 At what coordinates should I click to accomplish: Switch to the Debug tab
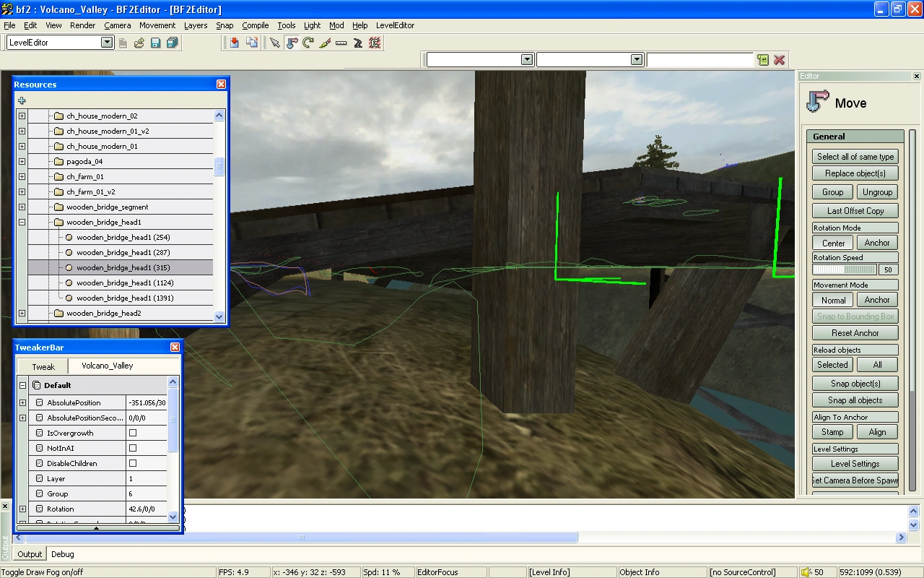pos(62,554)
